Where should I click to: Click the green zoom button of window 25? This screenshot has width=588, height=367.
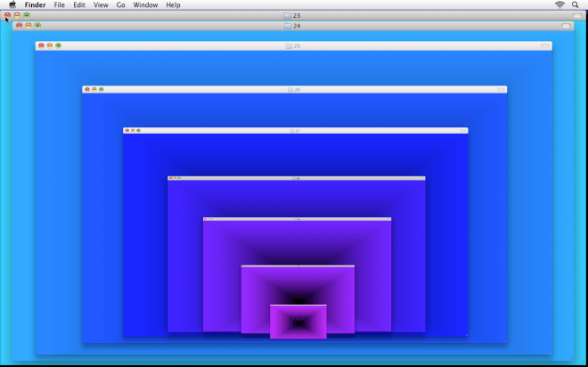[x=59, y=45]
